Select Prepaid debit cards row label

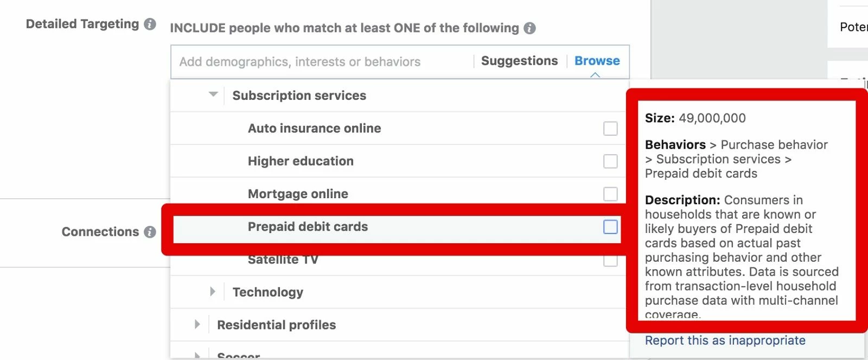pos(308,227)
